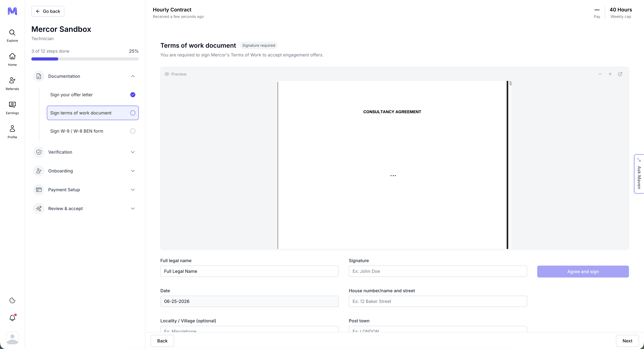Zoom in the document preview
Image resolution: width=644 pixels, height=349 pixels.
tap(610, 74)
